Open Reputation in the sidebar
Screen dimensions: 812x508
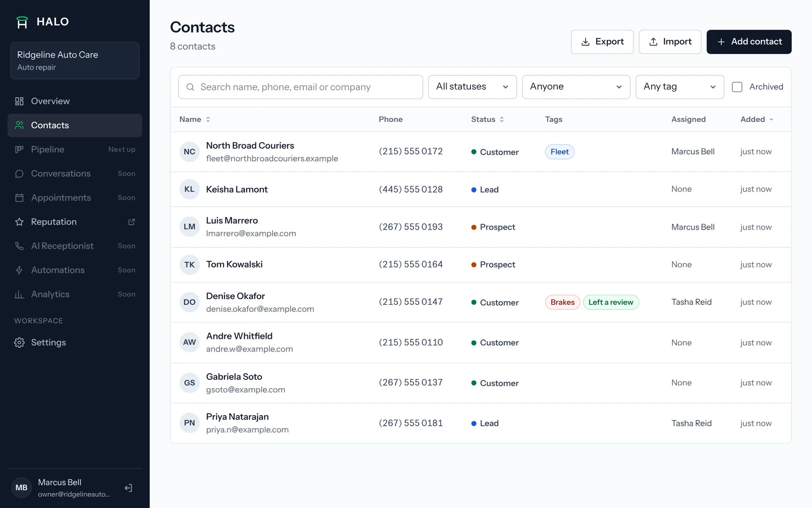click(75, 222)
